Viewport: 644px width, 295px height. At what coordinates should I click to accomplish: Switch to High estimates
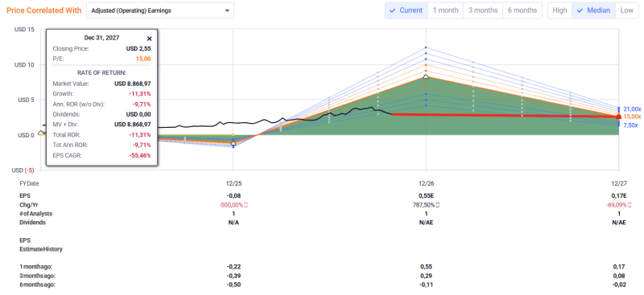(x=559, y=10)
